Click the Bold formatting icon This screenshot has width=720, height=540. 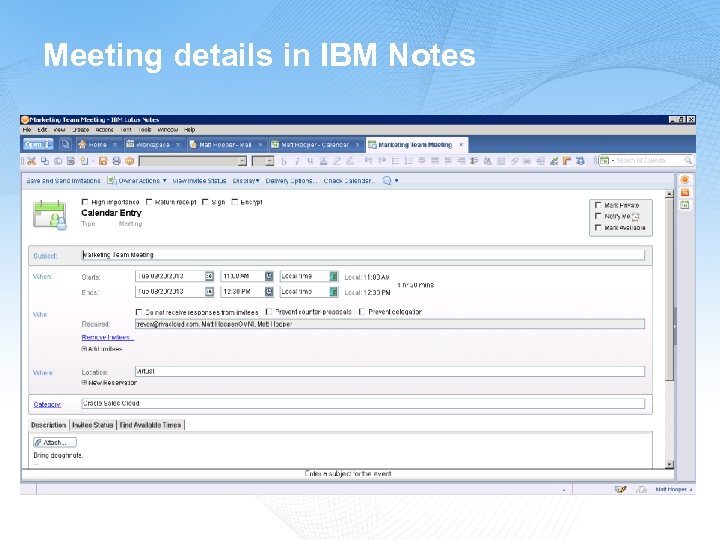point(284,161)
